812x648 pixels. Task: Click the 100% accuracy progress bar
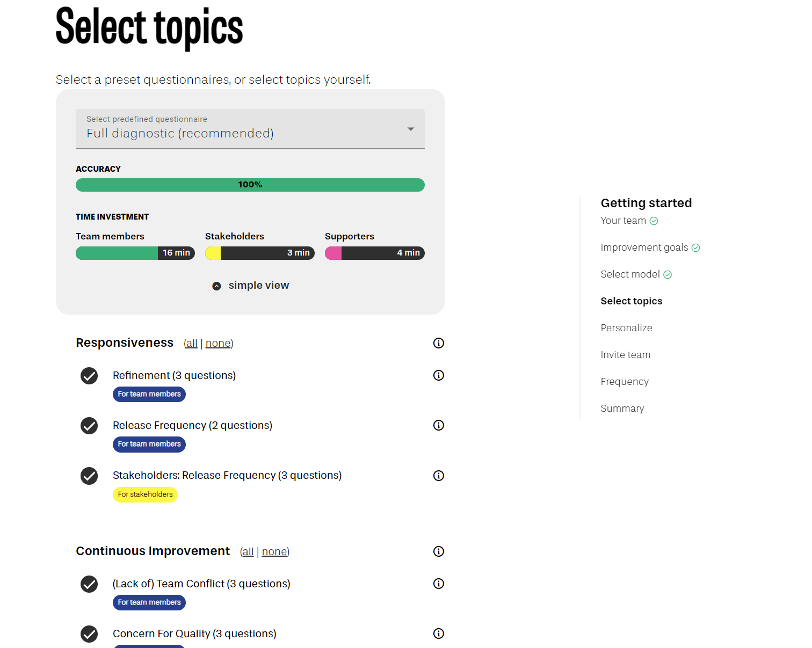250,185
